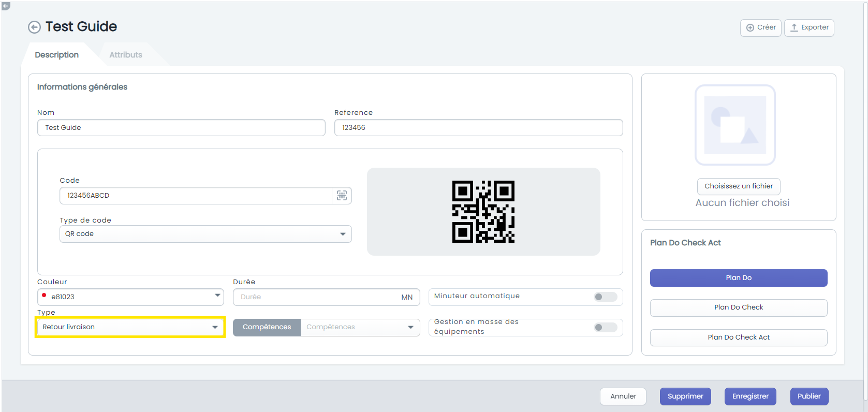
Task: Click Choisissez un fichier button
Action: (739, 186)
